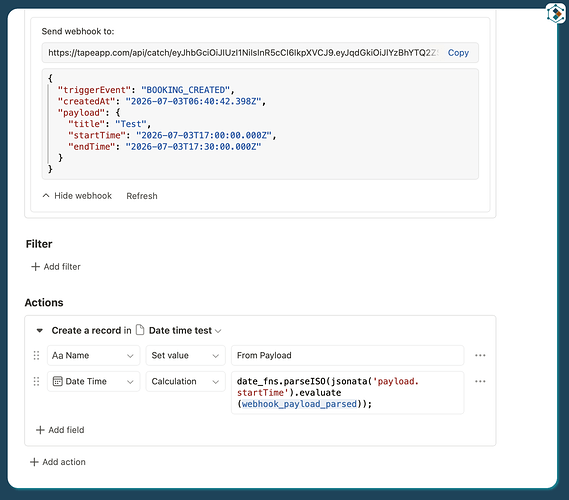Collapse the Create a record action
The image size is (569, 500).
tap(40, 331)
